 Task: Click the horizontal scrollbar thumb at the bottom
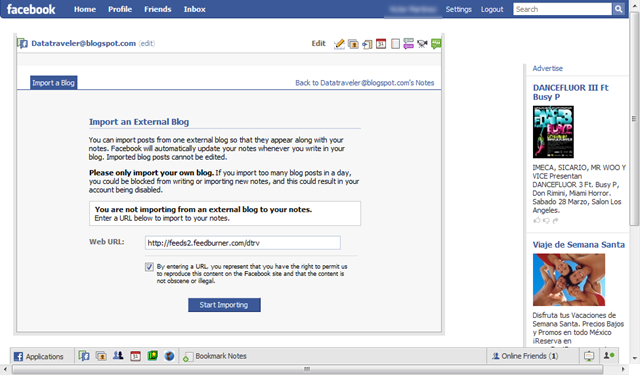[x=307, y=369]
